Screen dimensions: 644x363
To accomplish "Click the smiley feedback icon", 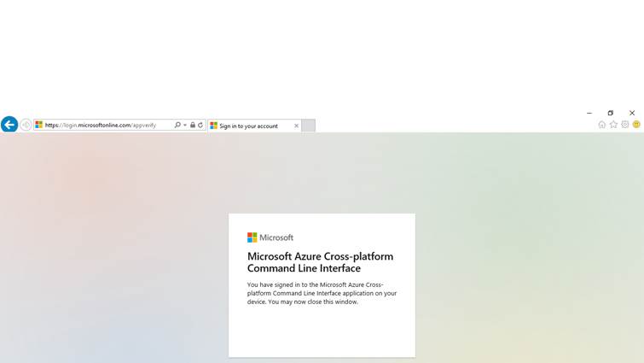I will coord(636,125).
